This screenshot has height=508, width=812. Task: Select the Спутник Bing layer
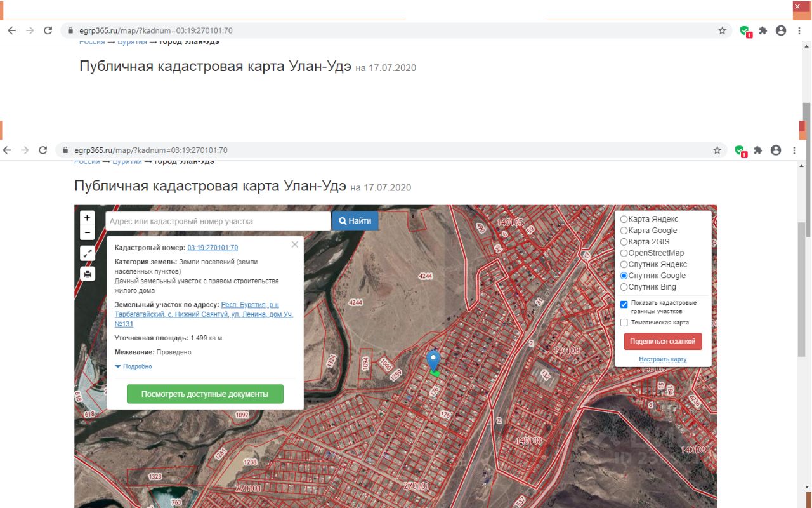624,287
